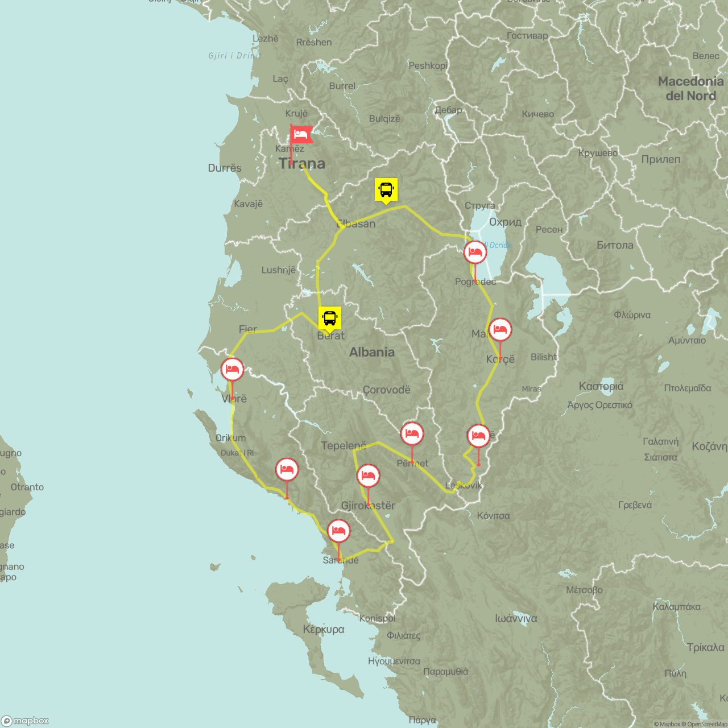
Task: Click the Orikum label
Action: point(231,438)
